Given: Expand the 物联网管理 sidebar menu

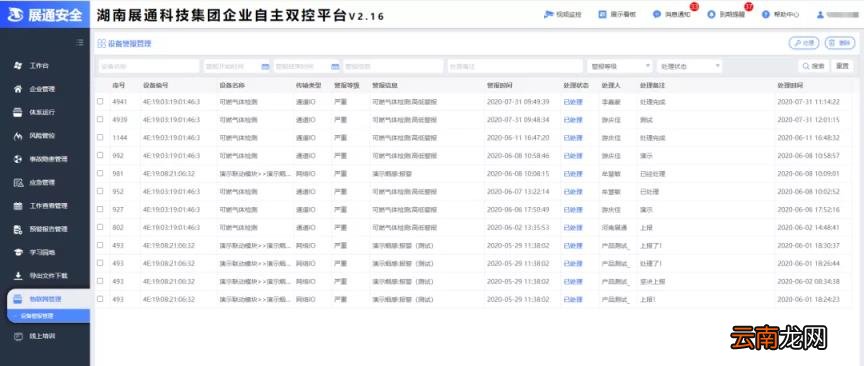Looking at the screenshot, I should tap(48, 299).
